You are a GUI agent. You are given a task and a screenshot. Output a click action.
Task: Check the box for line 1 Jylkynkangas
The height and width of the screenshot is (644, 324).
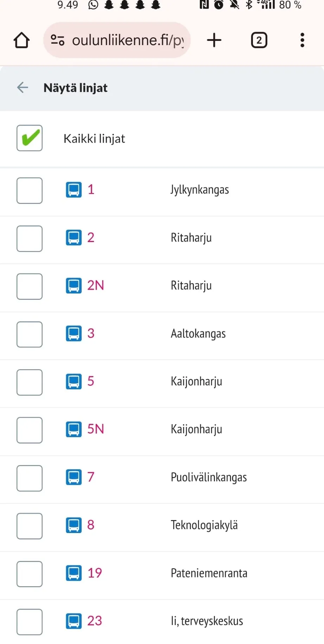tap(30, 191)
